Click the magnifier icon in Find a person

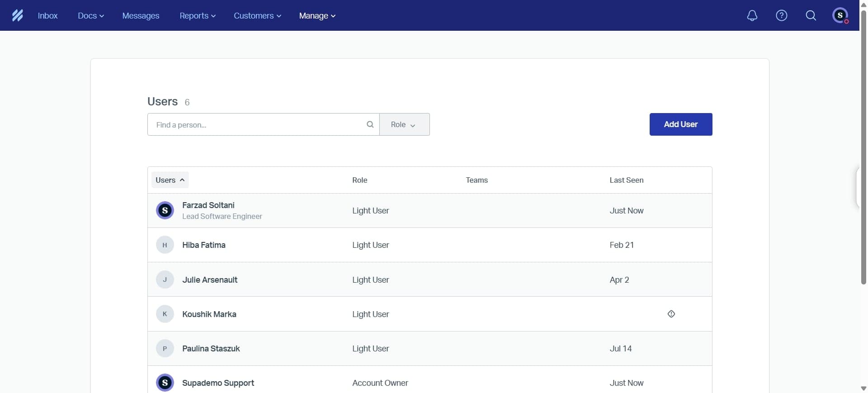point(370,124)
